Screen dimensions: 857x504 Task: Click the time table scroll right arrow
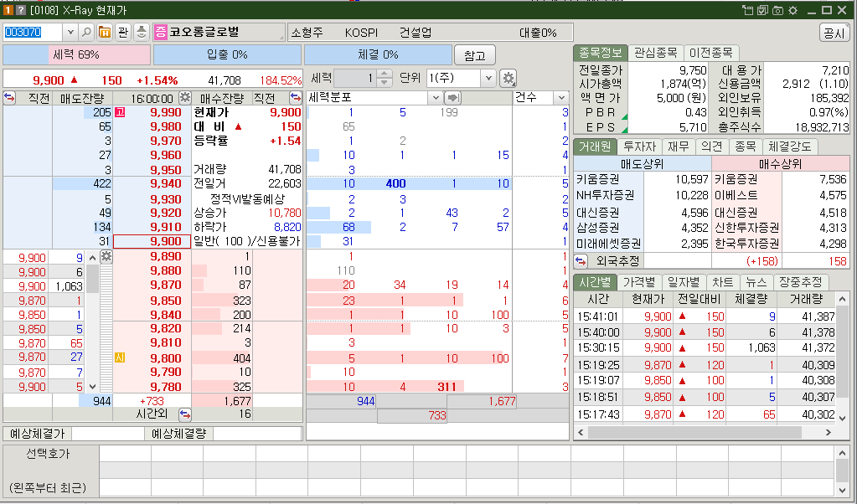tap(829, 432)
